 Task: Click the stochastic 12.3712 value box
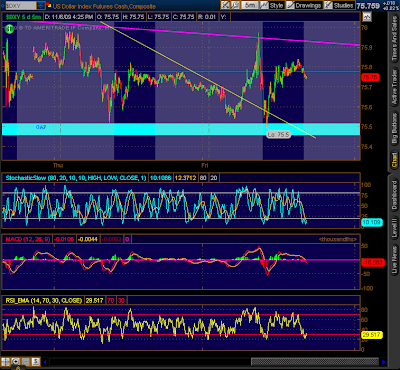[x=185, y=178]
